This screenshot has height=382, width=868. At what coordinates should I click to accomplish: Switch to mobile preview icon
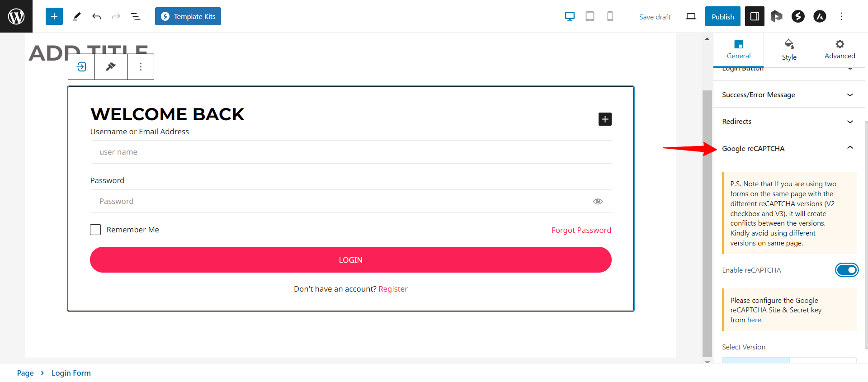coord(609,16)
